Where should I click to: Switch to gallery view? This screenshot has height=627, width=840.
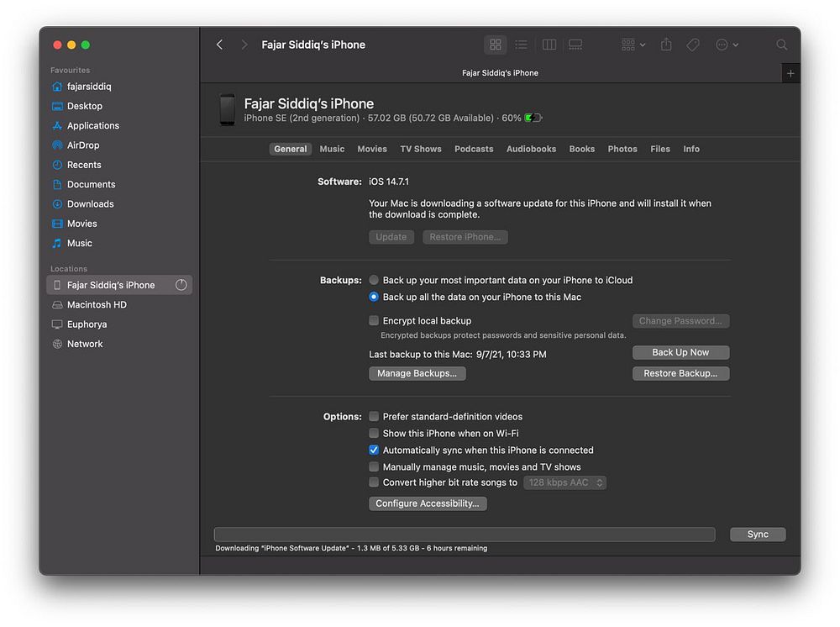tap(575, 45)
